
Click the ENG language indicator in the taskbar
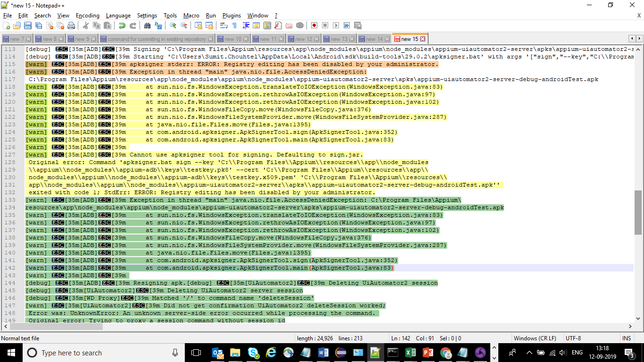[x=577, y=353]
